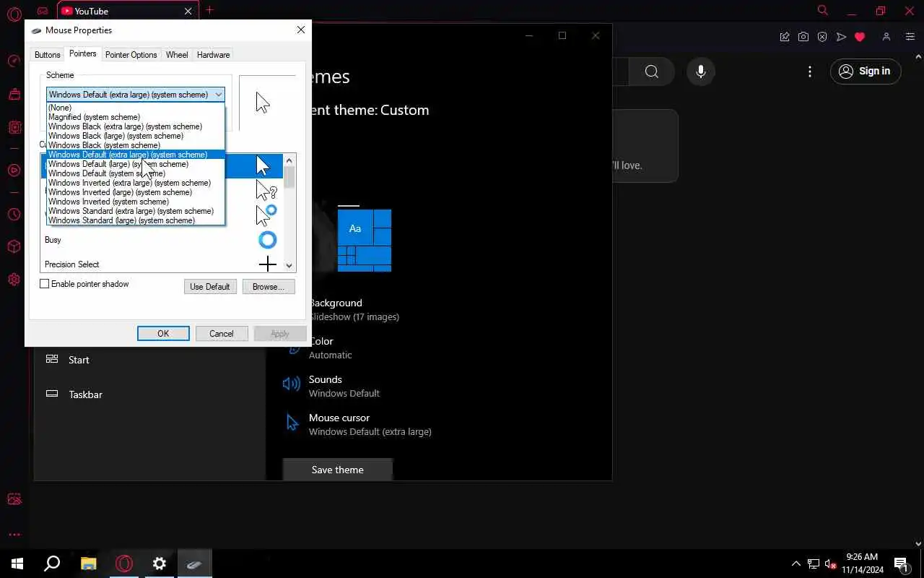
Task: Click the Mouse cursor arrow icon in Themes
Action: pyautogui.click(x=292, y=423)
